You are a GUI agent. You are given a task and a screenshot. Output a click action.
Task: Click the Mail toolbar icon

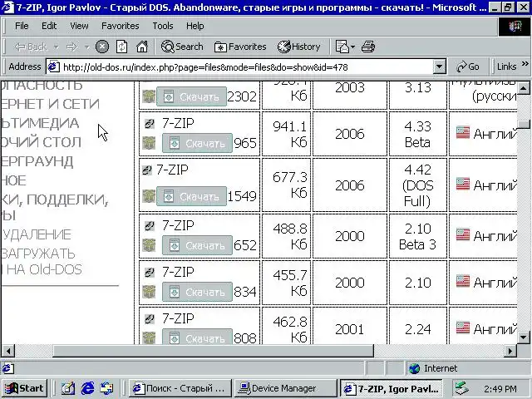click(x=342, y=47)
